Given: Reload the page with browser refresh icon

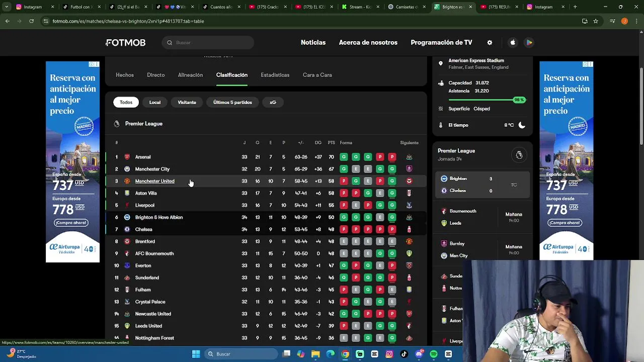Looking at the screenshot, I should pos(31,21).
